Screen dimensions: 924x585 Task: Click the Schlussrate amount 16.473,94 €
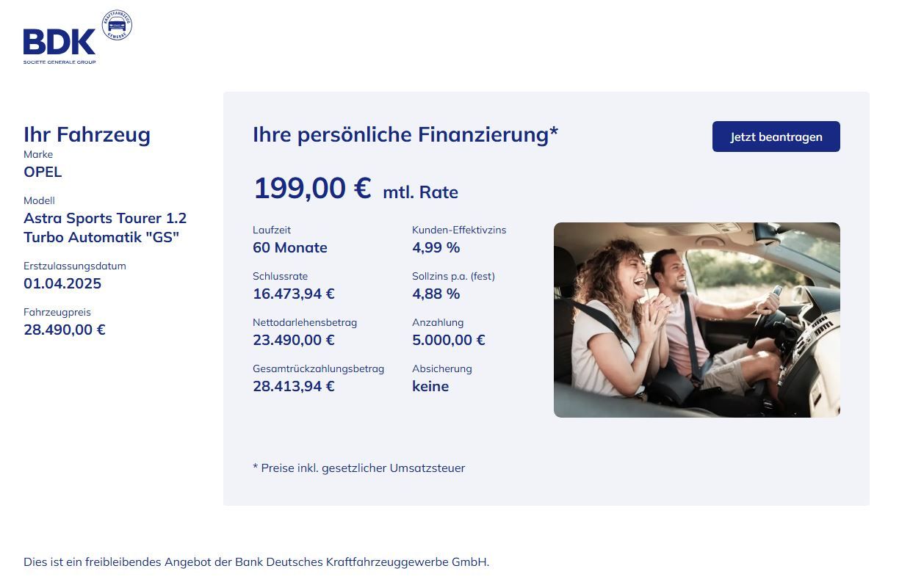pos(294,294)
